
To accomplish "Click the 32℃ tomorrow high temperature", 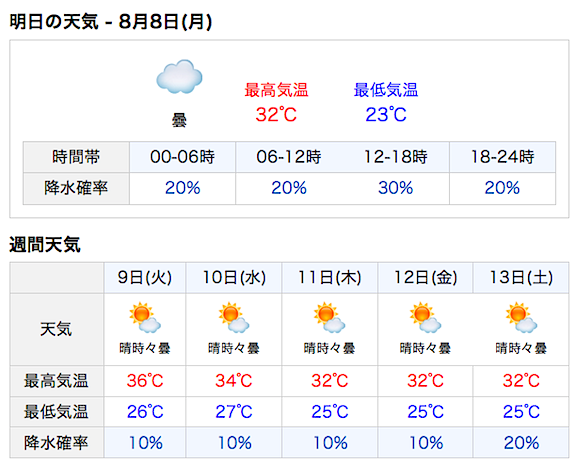I will click(276, 114).
